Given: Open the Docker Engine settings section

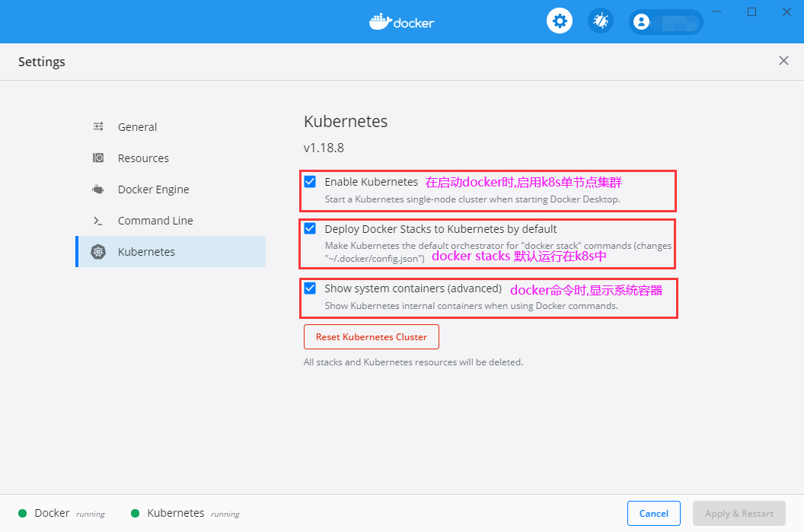Looking at the screenshot, I should pos(171,189).
